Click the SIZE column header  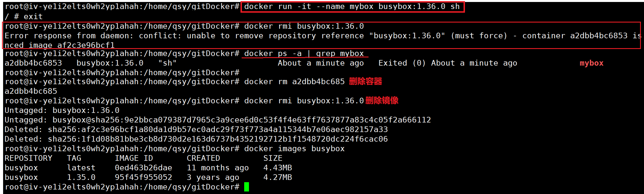[273, 158]
